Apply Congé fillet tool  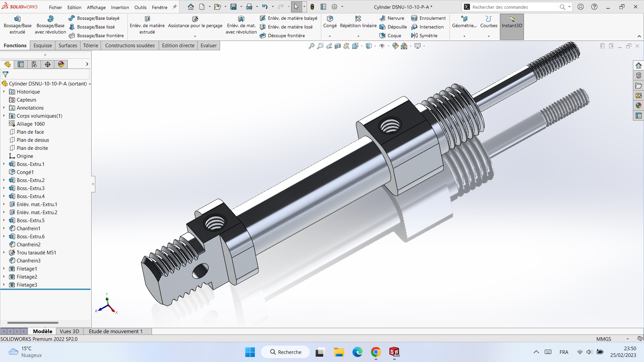point(330,22)
